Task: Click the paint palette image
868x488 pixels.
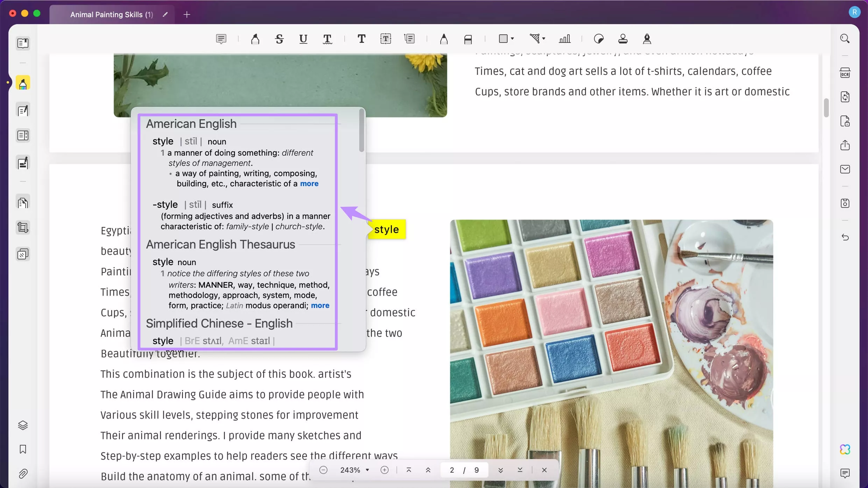Action: pos(611,354)
